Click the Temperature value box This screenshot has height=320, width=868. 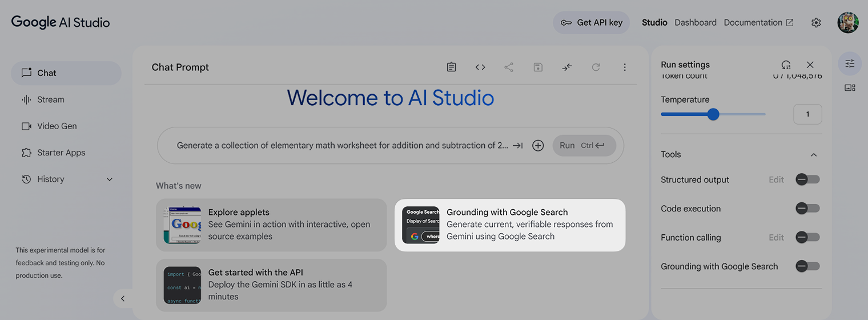[807, 114]
